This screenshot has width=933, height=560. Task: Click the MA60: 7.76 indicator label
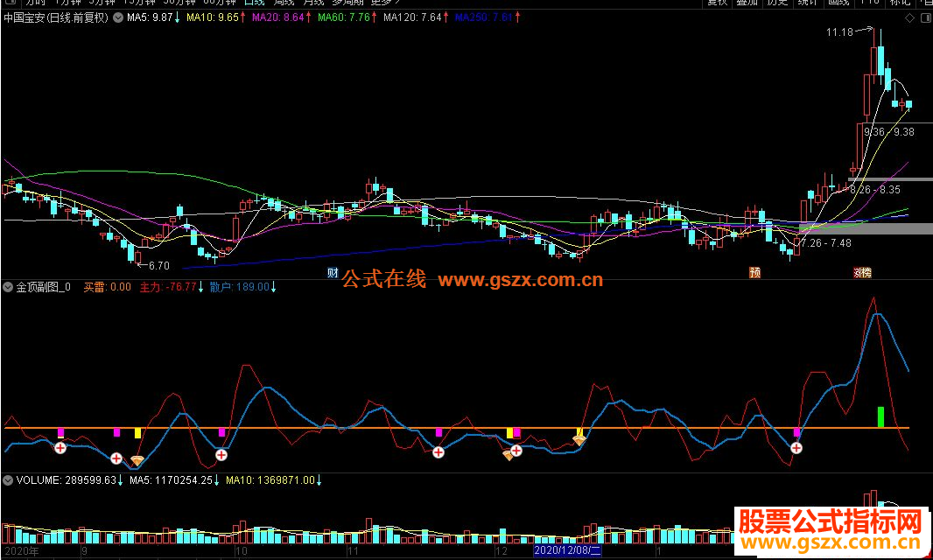(343, 17)
